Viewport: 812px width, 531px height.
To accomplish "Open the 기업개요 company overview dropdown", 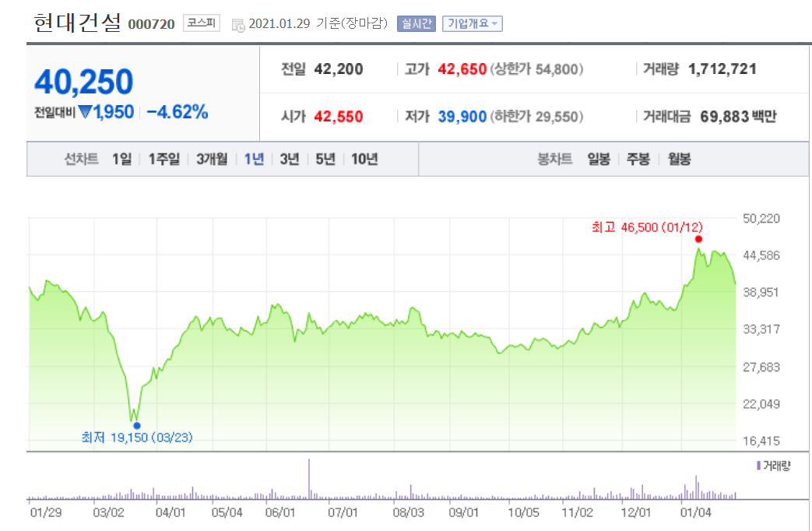I will [473, 24].
